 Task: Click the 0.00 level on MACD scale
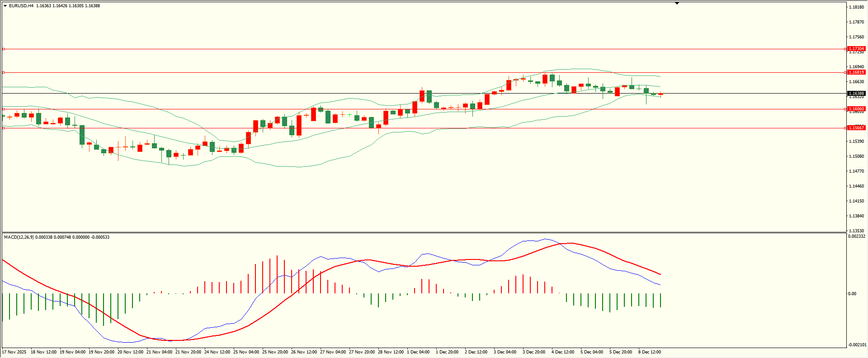(852, 294)
